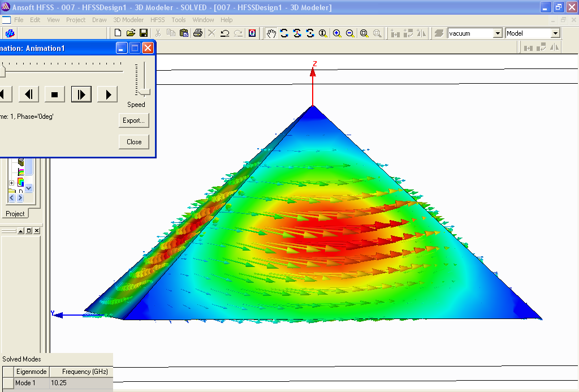Click the animation frame position slider handle
Screen dimensions: 579x392
[3, 71]
